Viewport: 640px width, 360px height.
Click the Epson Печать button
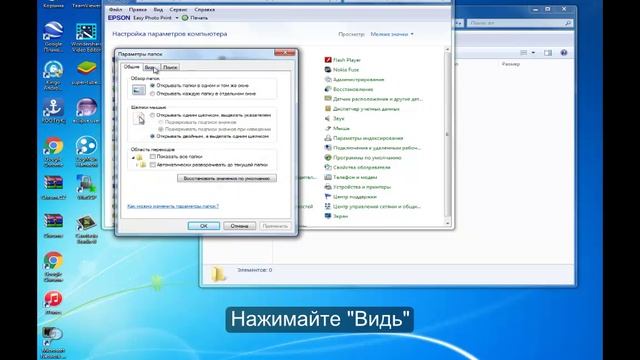[x=195, y=18]
